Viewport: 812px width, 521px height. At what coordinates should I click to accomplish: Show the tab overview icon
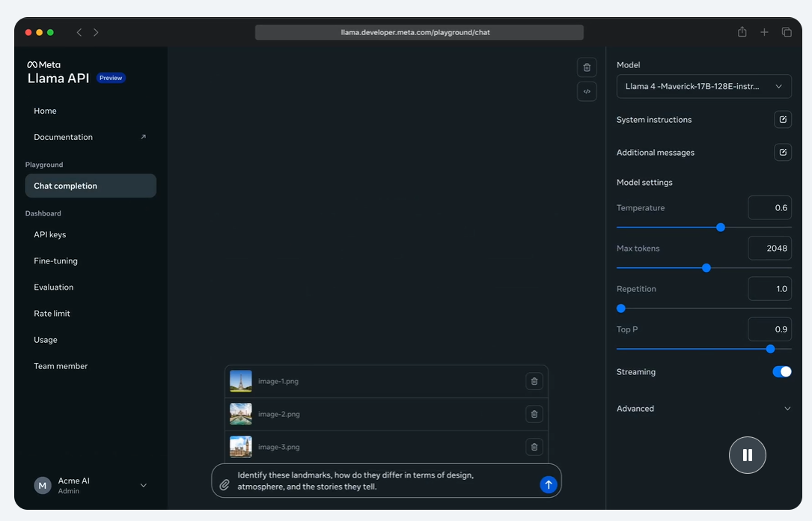pyautogui.click(x=787, y=32)
